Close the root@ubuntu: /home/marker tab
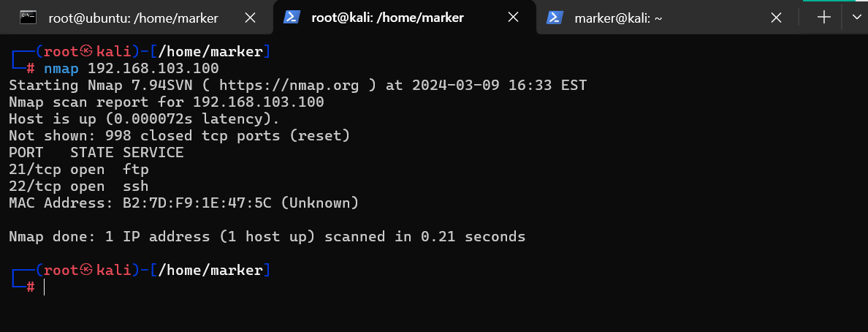The width and height of the screenshot is (868, 332). point(250,18)
